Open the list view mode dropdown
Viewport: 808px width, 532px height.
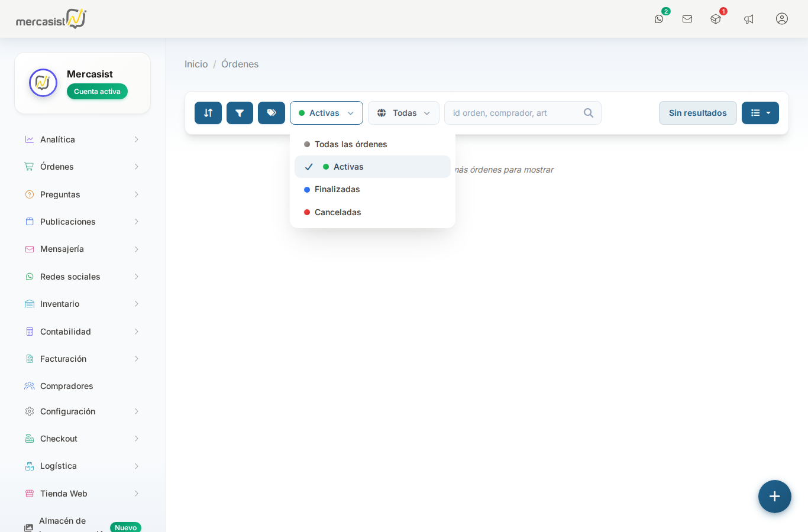click(760, 113)
